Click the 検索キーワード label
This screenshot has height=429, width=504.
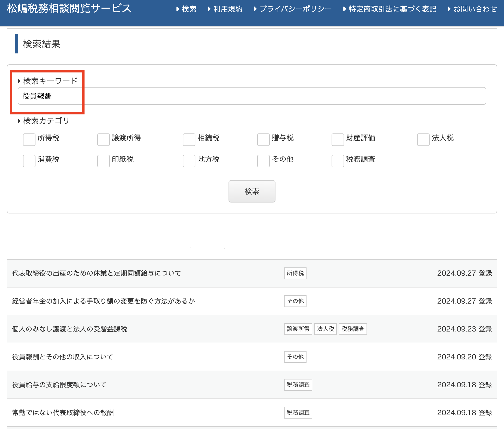pyautogui.click(x=50, y=81)
